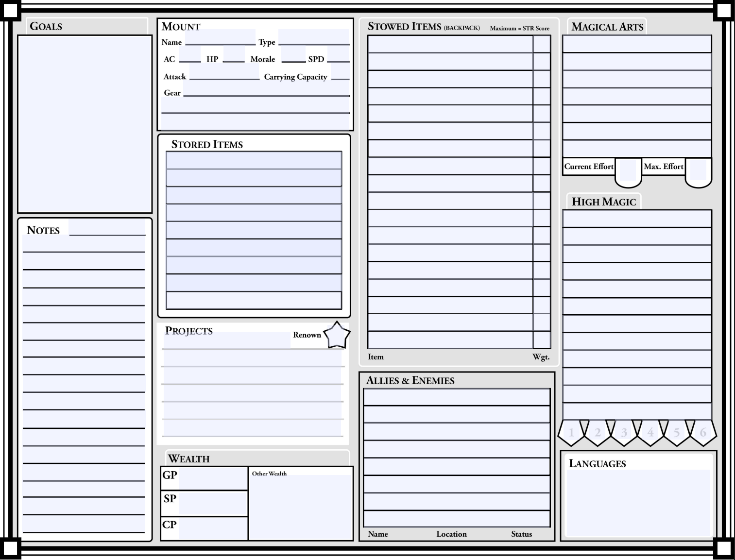This screenshot has height=560, width=735.
Task: Click the Languages text area
Action: click(638, 503)
